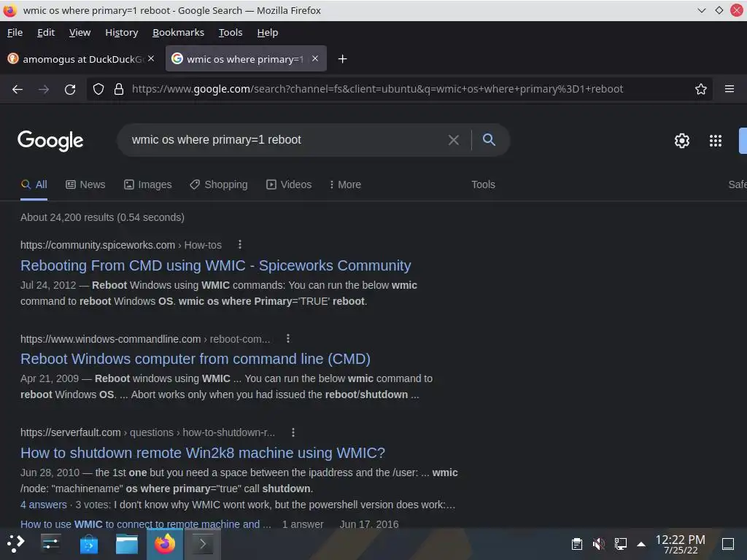The width and height of the screenshot is (747, 560).
Task: Switch to Shopping results
Action: click(x=219, y=184)
